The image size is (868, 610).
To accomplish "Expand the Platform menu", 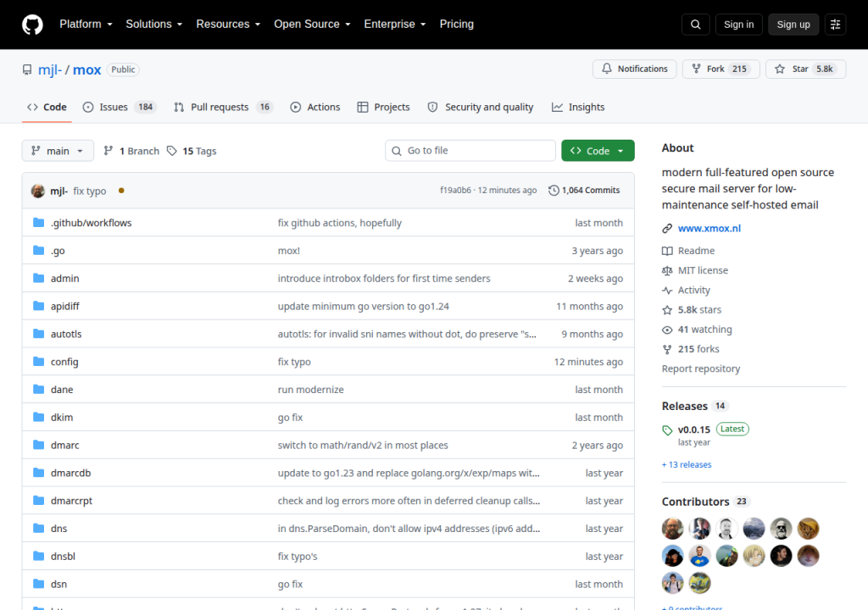I will click(x=86, y=25).
